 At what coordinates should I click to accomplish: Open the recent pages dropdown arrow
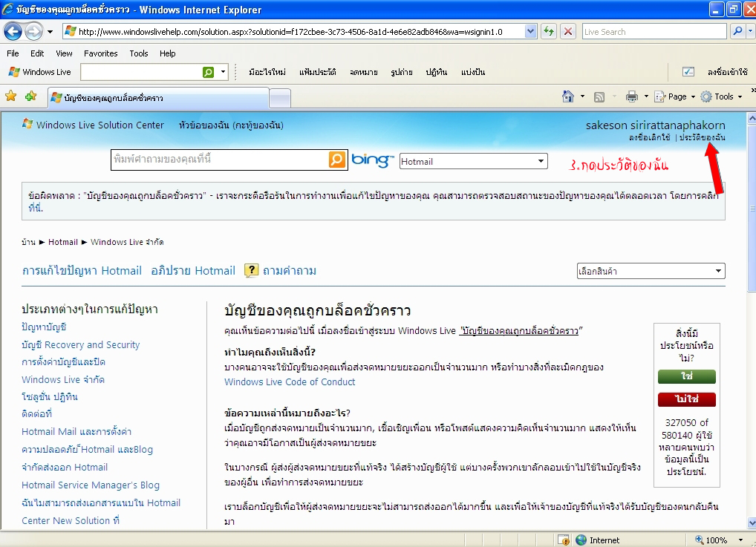pyautogui.click(x=50, y=32)
